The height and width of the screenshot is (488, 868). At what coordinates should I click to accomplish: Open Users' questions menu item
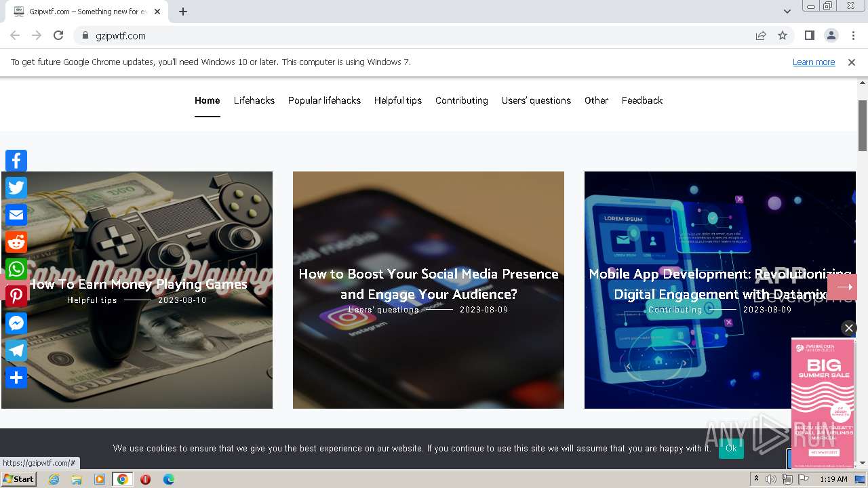(536, 100)
